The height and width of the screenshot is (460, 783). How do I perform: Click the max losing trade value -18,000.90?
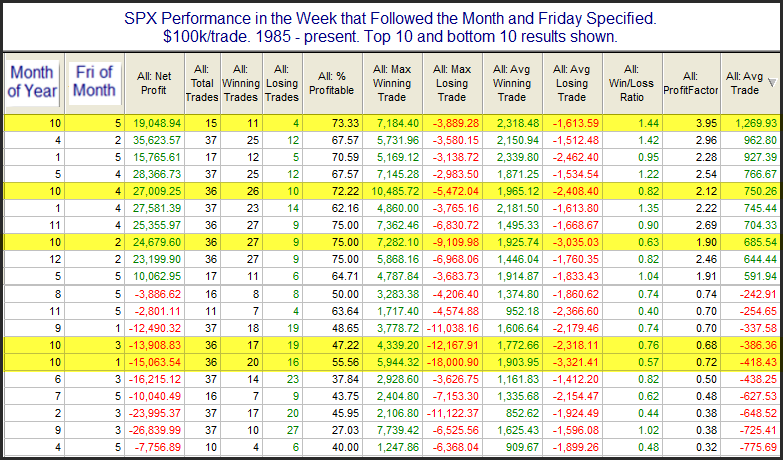point(454,363)
